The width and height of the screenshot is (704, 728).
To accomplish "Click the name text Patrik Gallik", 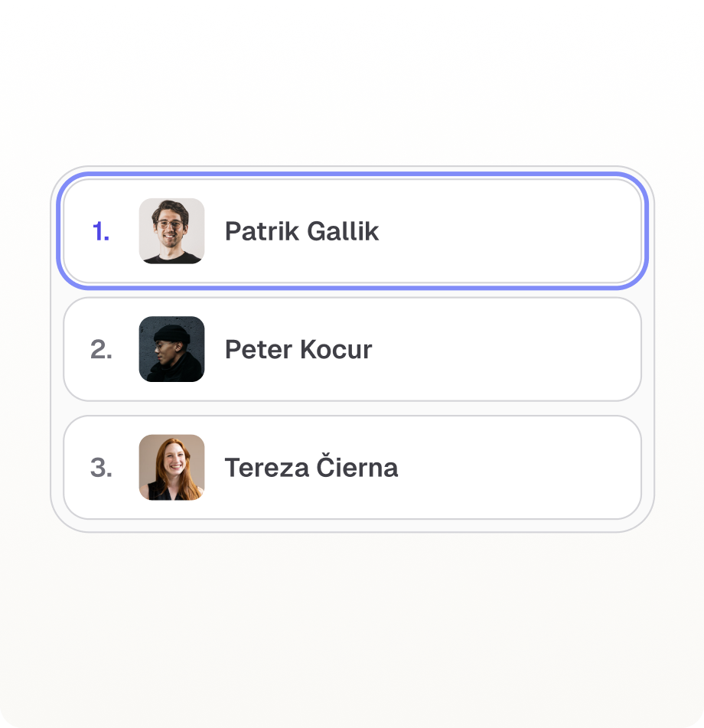I will click(301, 231).
